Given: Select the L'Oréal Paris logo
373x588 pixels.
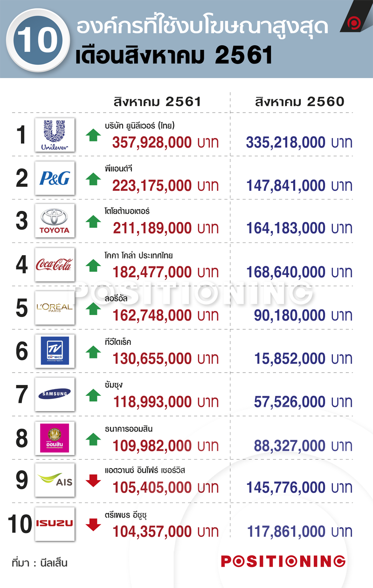Looking at the screenshot, I should click(x=55, y=308).
